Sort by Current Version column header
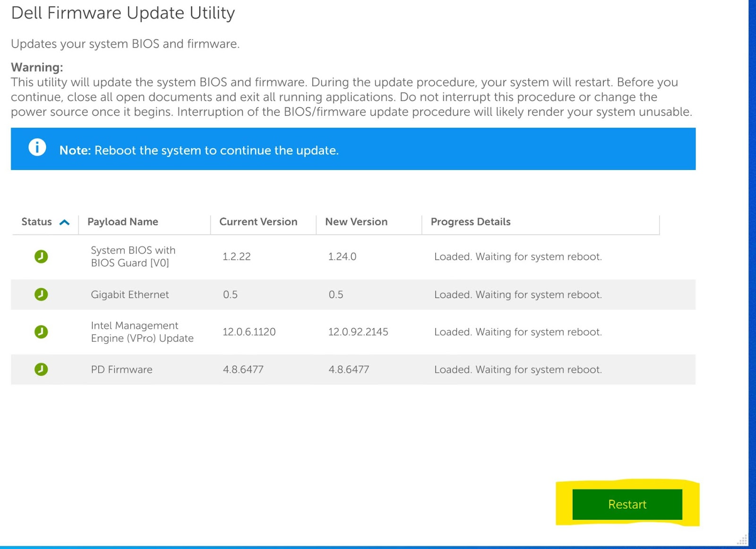This screenshot has width=756, height=549. (258, 222)
